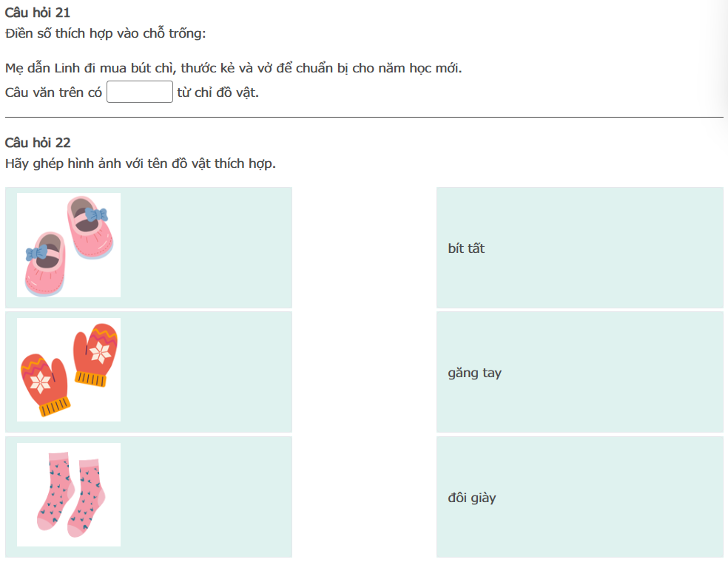Click the text "Câu văn trên có"
This screenshot has width=728, height=562.
53,93
